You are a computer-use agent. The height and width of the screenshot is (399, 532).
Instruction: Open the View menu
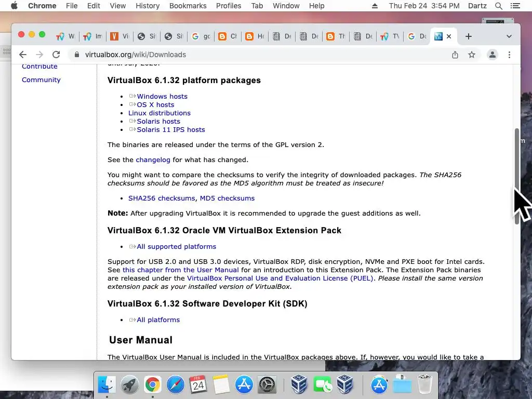pos(118,6)
